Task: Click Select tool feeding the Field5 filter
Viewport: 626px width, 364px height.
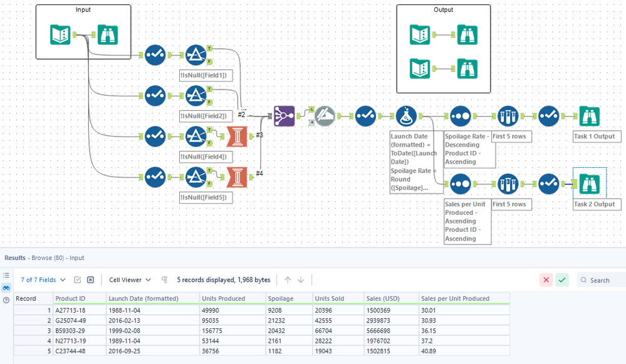Action: coord(155,177)
